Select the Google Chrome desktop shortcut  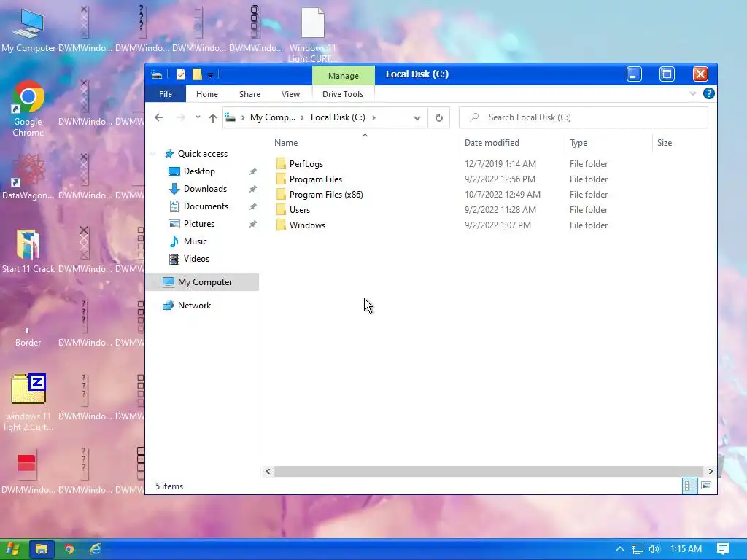[28, 109]
